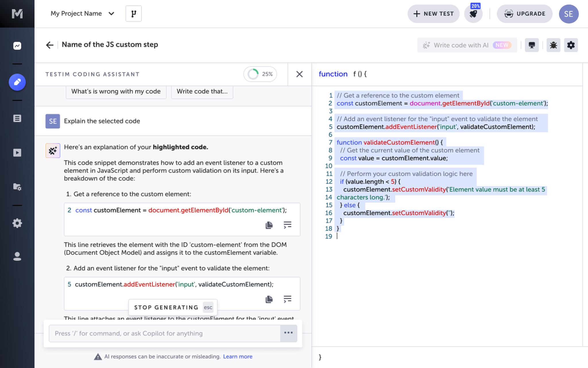
Task: Open the user profile icon at sidebar bottom
Action: (x=17, y=257)
